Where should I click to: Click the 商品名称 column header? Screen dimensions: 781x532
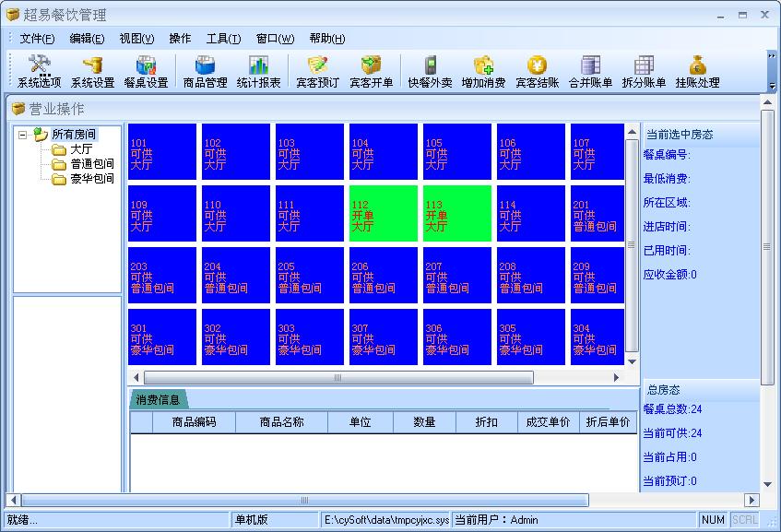coord(281,422)
